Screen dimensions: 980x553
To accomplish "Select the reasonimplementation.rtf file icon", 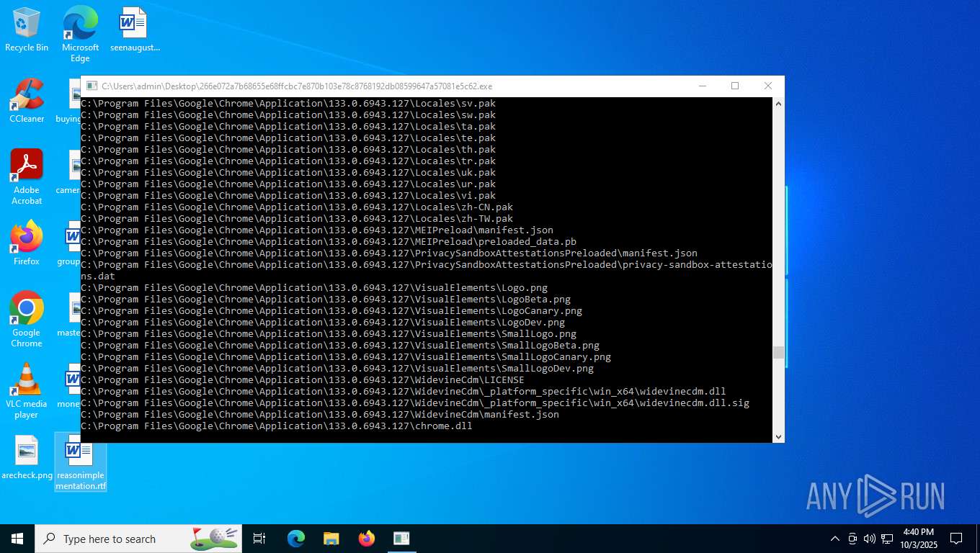I will pyautogui.click(x=81, y=463).
